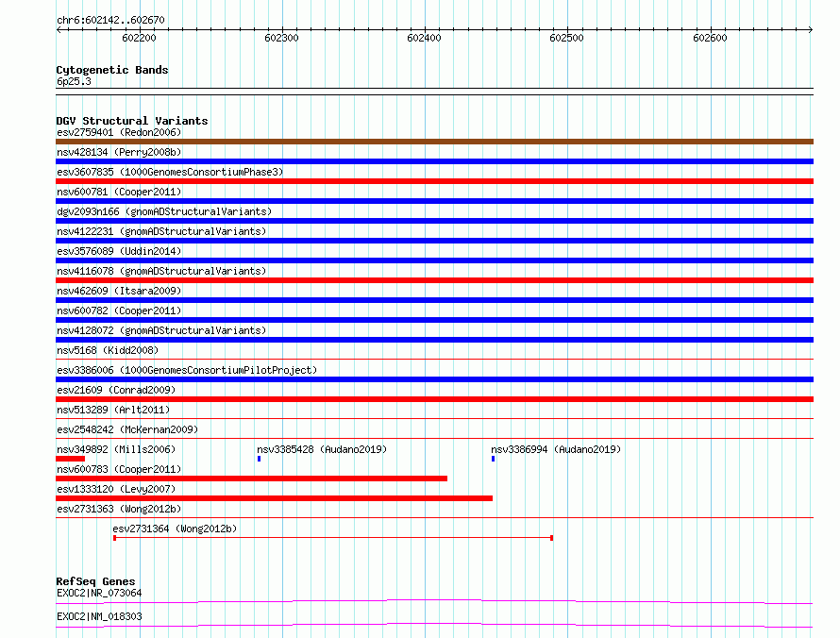Select nsv4116078 (gnomADStructuralVariants) label

(161, 271)
